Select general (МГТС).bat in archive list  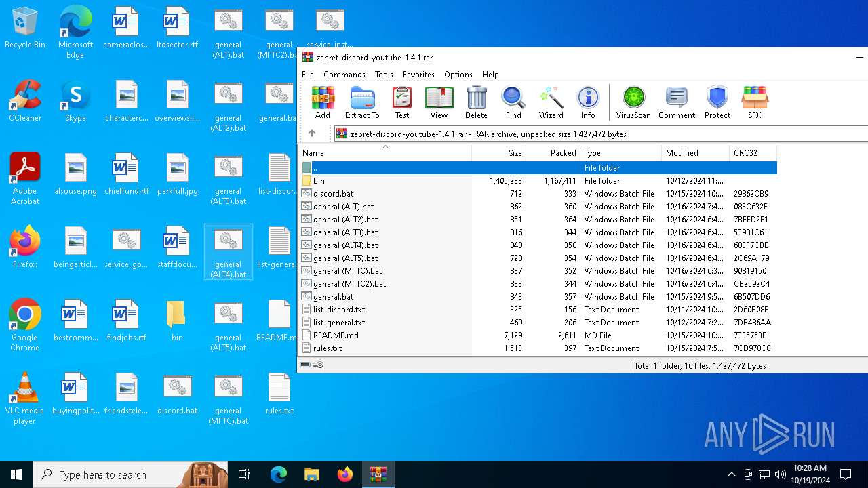pyautogui.click(x=538, y=271)
